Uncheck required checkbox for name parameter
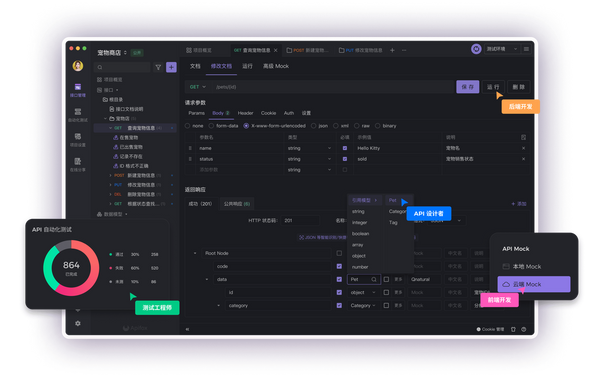Viewport: 600px width, 380px height. tap(345, 148)
